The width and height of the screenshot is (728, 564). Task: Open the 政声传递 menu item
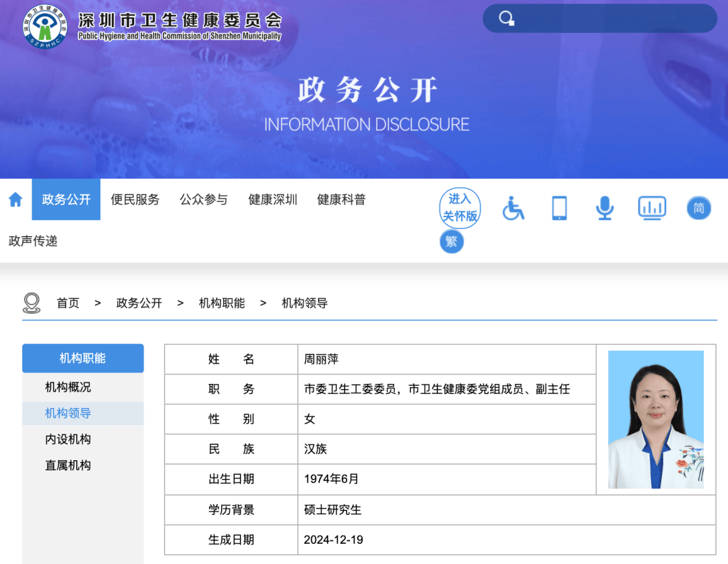pos(32,241)
